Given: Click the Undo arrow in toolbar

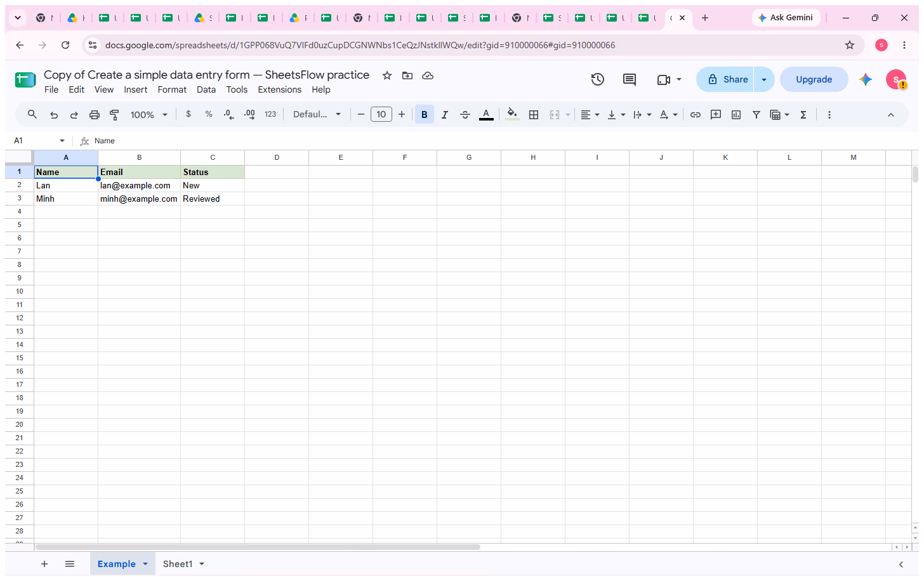Looking at the screenshot, I should point(54,115).
